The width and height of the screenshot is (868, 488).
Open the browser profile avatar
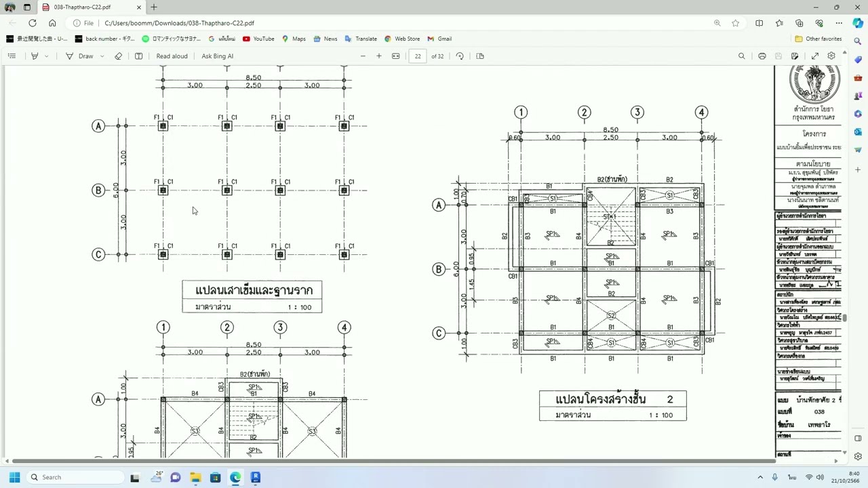(x=9, y=7)
